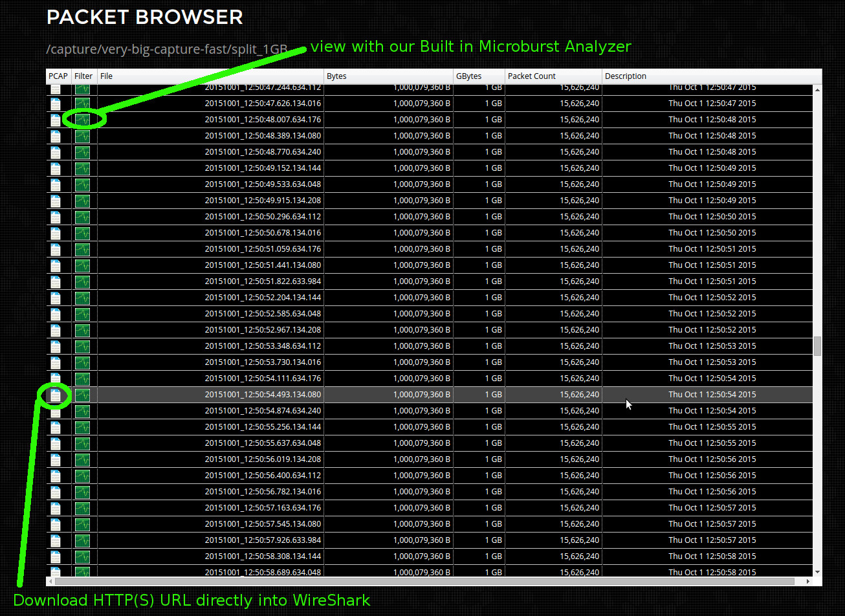Open Microburst Analyzer for file 12:50:56.782.134.016
845x616 pixels.
tap(83, 491)
